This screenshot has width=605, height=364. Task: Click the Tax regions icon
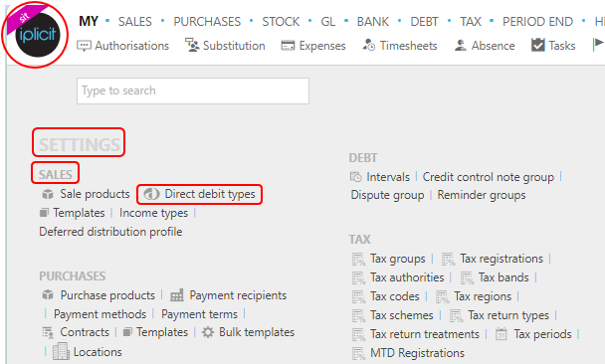[442, 297]
